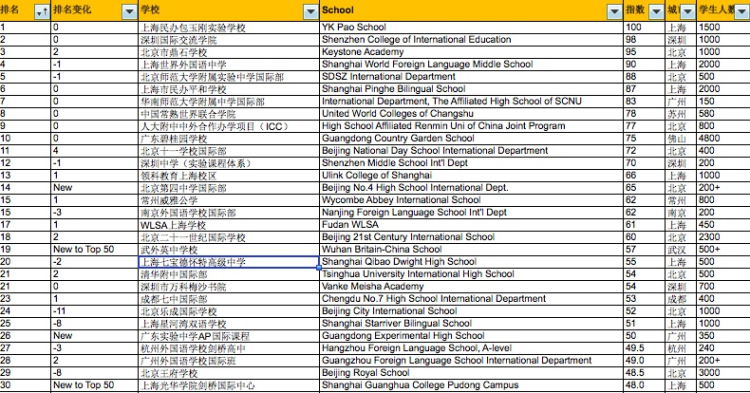The height and width of the screenshot is (393, 750).
Task: Open the 排名变化 column filter dropdown
Action: (x=129, y=12)
